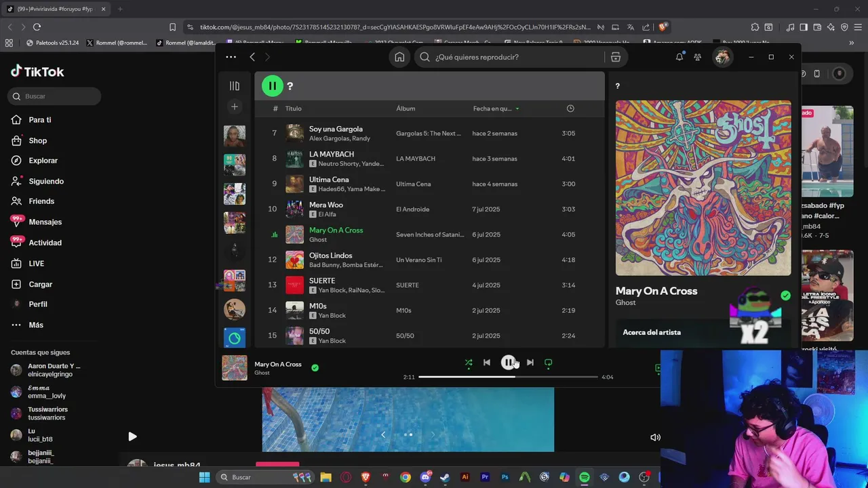Open browser extensions puzzle icon

coord(755,27)
